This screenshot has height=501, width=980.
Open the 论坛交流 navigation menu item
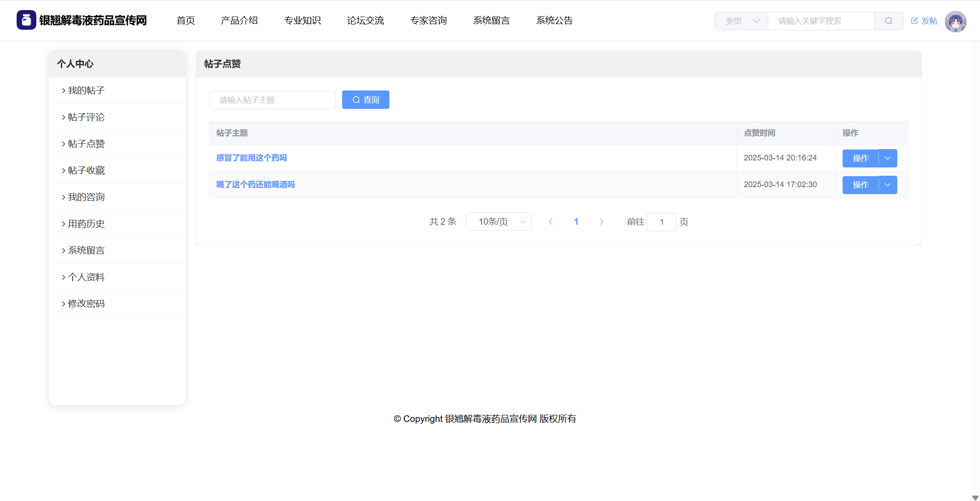coord(365,21)
